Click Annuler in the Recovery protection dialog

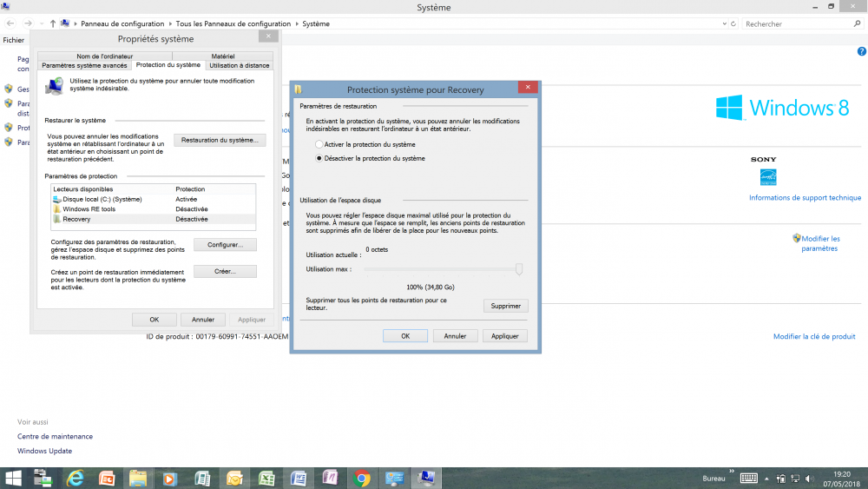[455, 336]
